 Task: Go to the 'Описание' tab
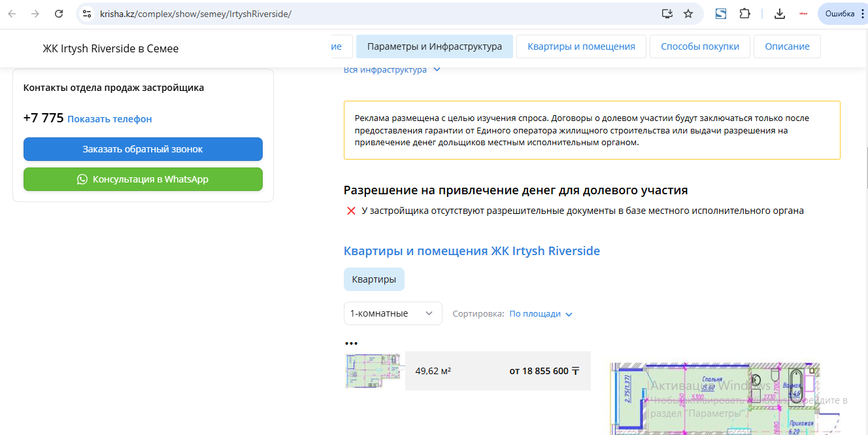[x=787, y=46]
